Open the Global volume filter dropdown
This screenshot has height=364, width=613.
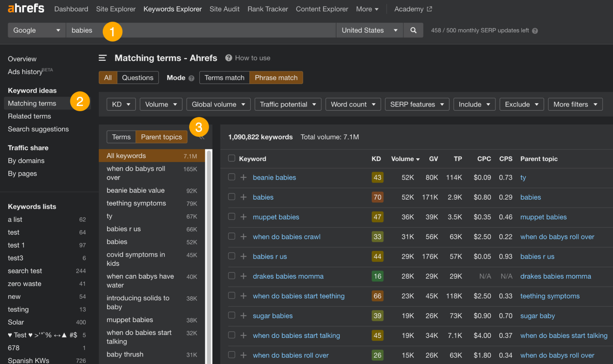218,104
